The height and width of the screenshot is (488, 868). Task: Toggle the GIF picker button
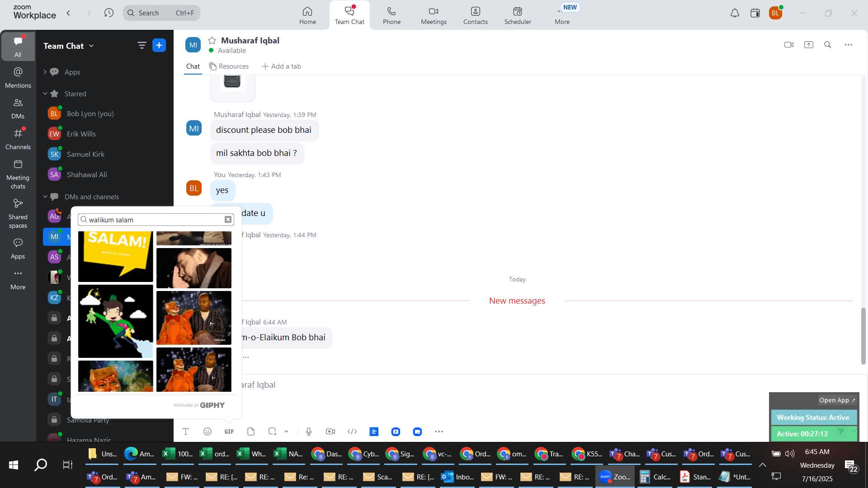(229, 432)
